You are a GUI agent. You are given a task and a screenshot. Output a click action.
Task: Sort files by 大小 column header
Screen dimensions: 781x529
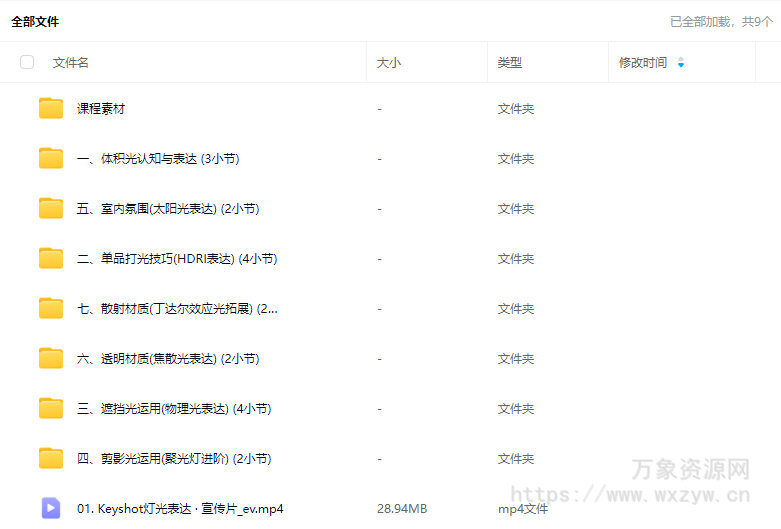(389, 63)
